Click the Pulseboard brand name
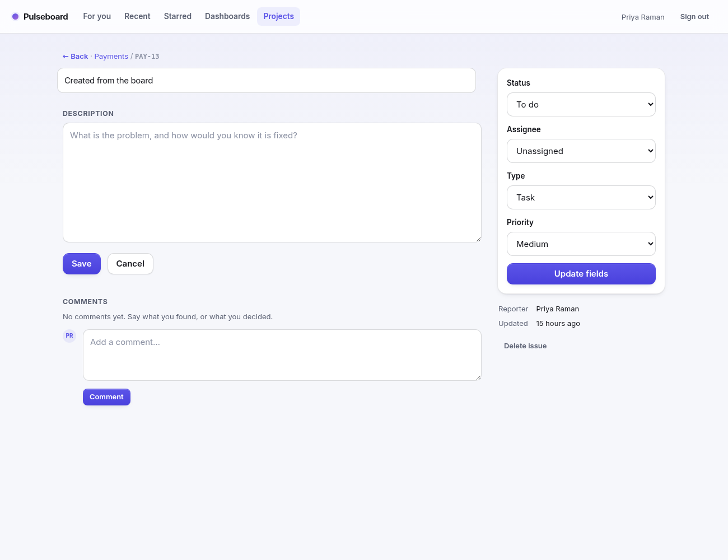Screen dimensions: 728x560 [46, 17]
